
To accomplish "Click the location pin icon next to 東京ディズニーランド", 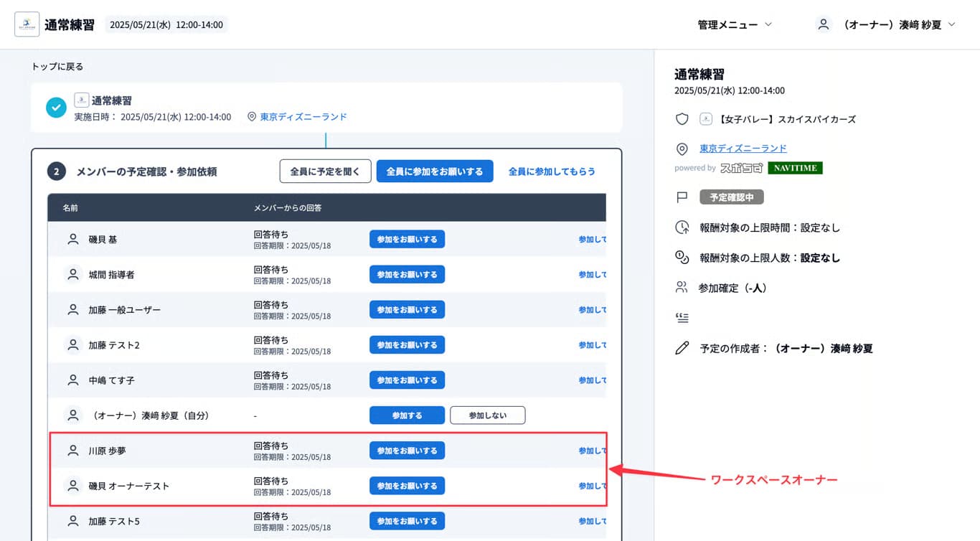I will (682, 149).
